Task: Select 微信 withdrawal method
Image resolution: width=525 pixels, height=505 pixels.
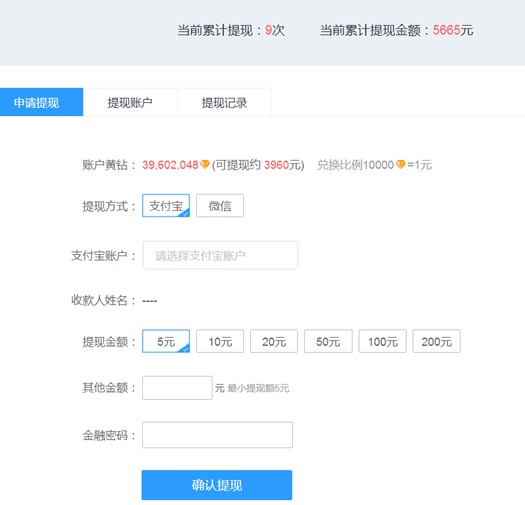Action: point(220,206)
